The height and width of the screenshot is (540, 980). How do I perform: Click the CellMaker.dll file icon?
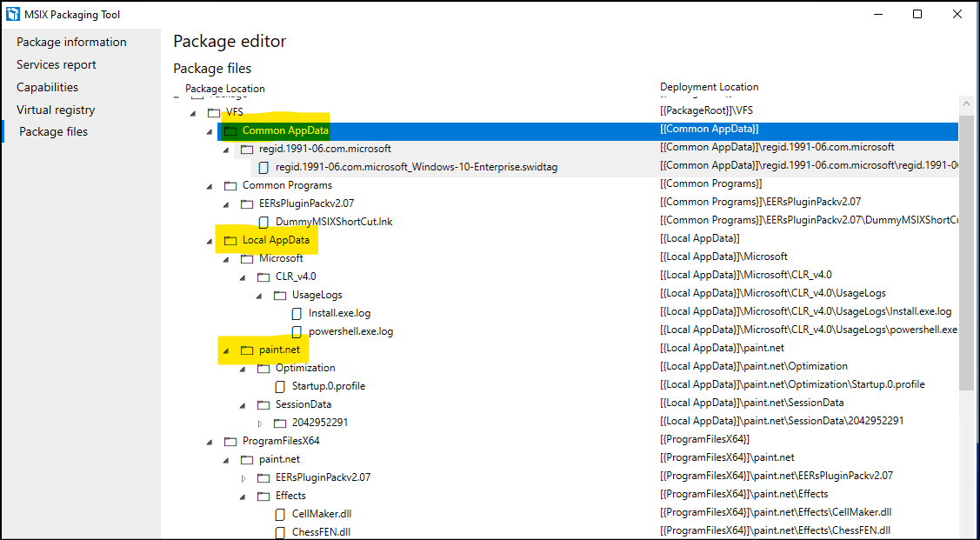coord(280,513)
